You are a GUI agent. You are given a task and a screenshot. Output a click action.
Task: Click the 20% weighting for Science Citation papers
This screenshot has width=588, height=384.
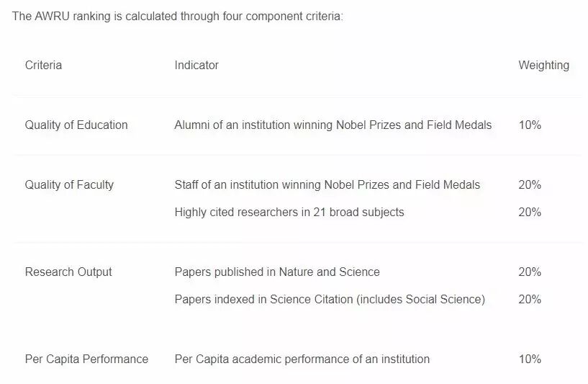(530, 300)
